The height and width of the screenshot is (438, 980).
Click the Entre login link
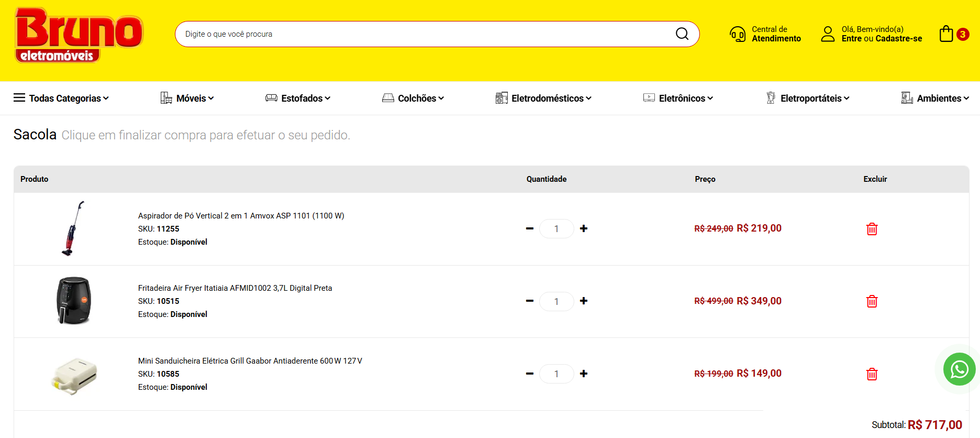851,39
